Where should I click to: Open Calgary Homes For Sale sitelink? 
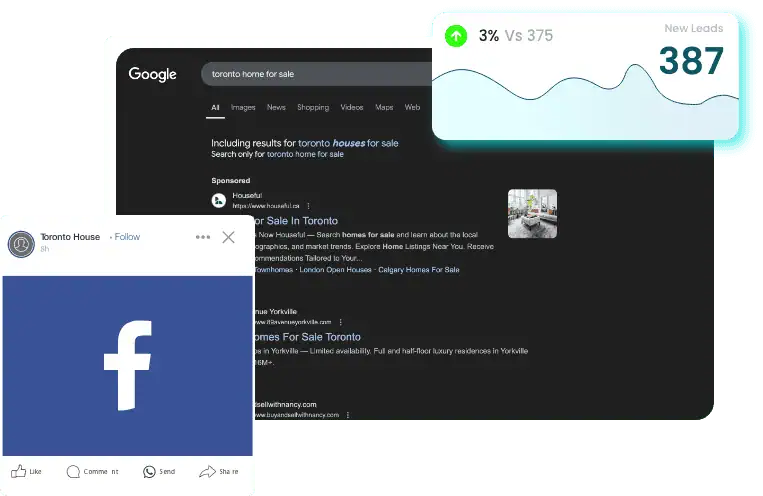tap(418, 270)
